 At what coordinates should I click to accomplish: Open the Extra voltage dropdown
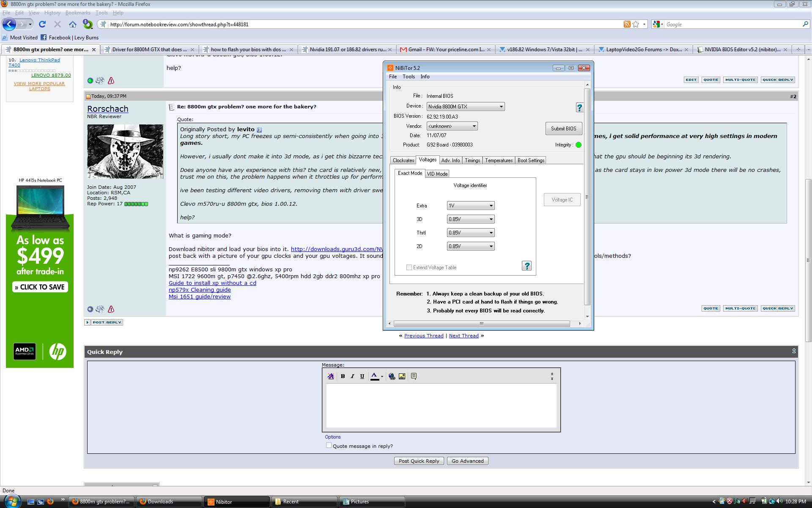click(x=470, y=206)
